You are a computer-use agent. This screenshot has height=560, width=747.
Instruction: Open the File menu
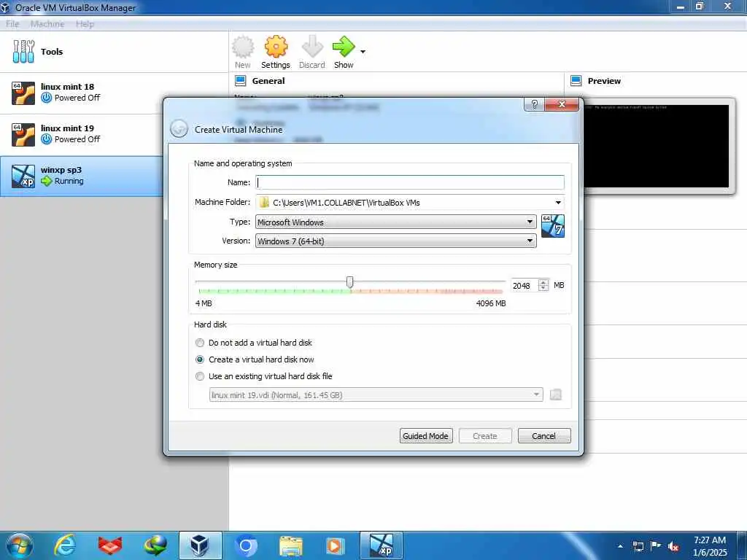pyautogui.click(x=12, y=24)
